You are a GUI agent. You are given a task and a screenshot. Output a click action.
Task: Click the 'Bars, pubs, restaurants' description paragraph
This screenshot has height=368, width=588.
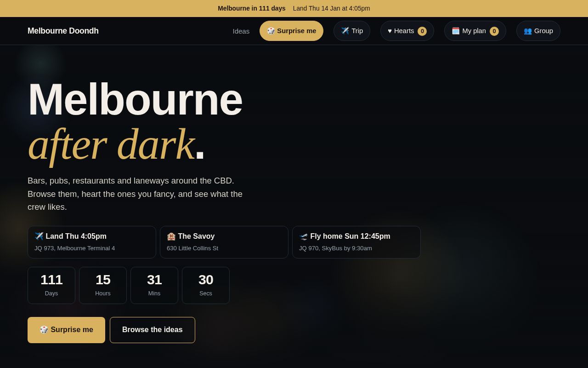[x=135, y=194]
